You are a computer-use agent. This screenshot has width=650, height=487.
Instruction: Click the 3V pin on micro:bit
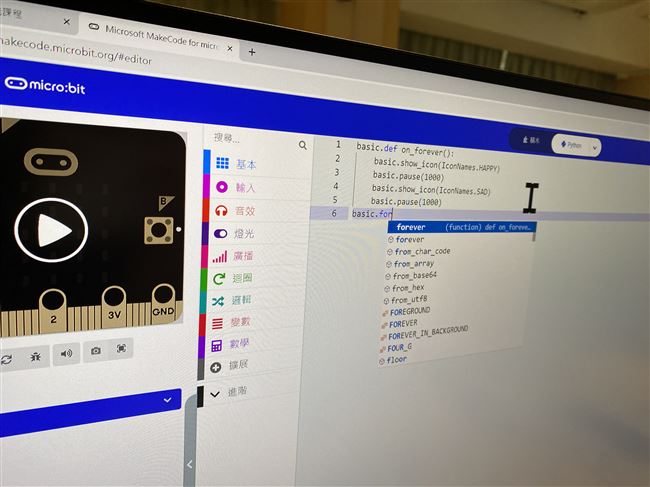[114, 306]
